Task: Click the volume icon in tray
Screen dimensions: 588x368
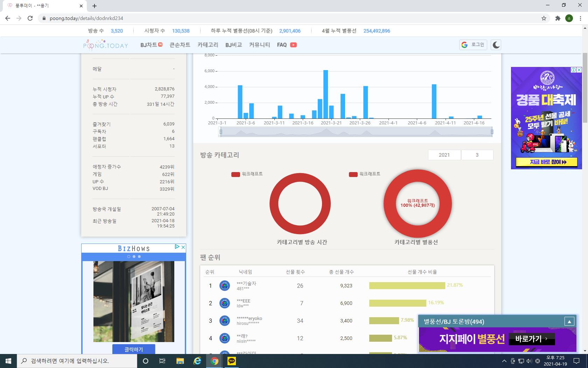Action: click(x=529, y=361)
